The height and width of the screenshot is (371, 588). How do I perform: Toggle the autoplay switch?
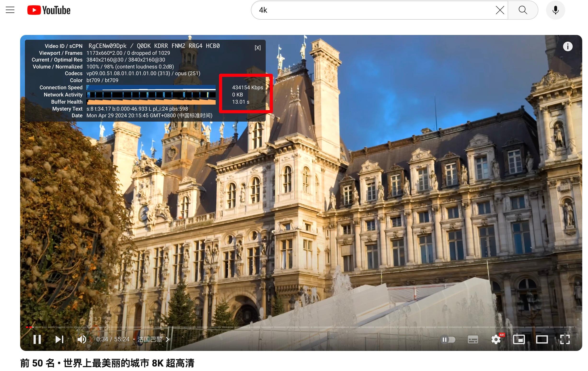448,339
